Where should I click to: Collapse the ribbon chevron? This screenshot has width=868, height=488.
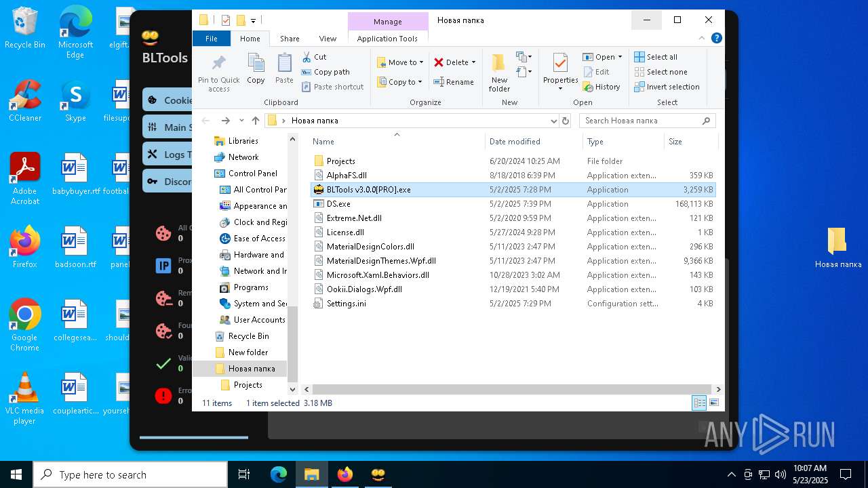coord(703,39)
